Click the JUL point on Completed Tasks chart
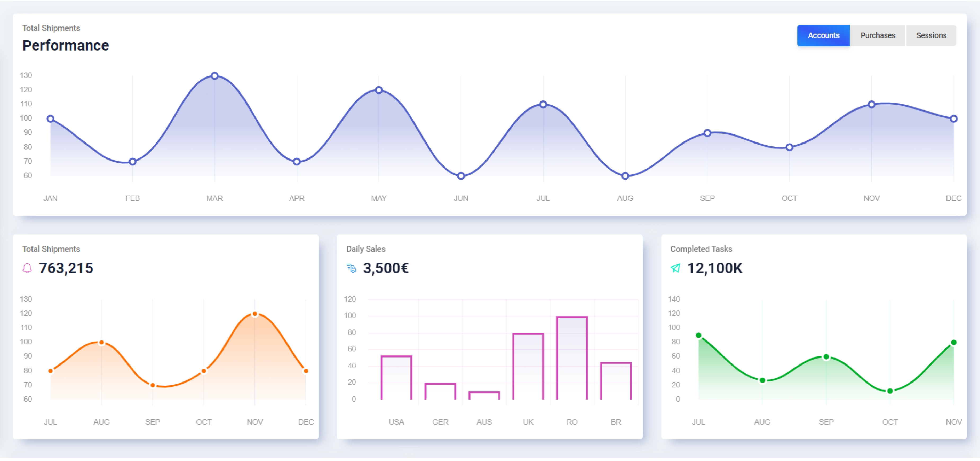The width and height of the screenshot is (980, 461). [699, 335]
